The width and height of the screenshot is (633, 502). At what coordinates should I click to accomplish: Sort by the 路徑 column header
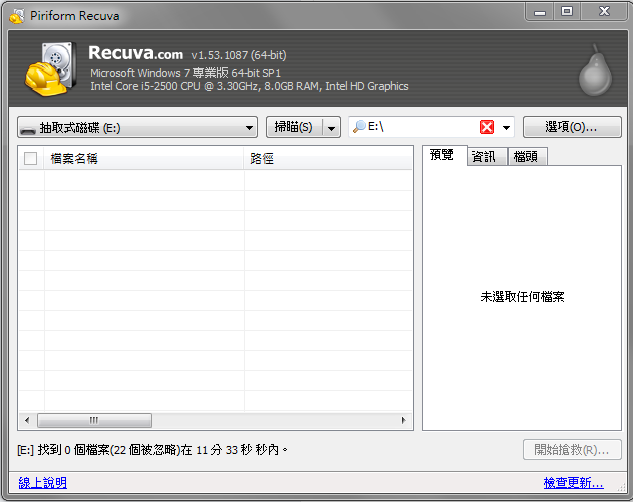point(328,159)
